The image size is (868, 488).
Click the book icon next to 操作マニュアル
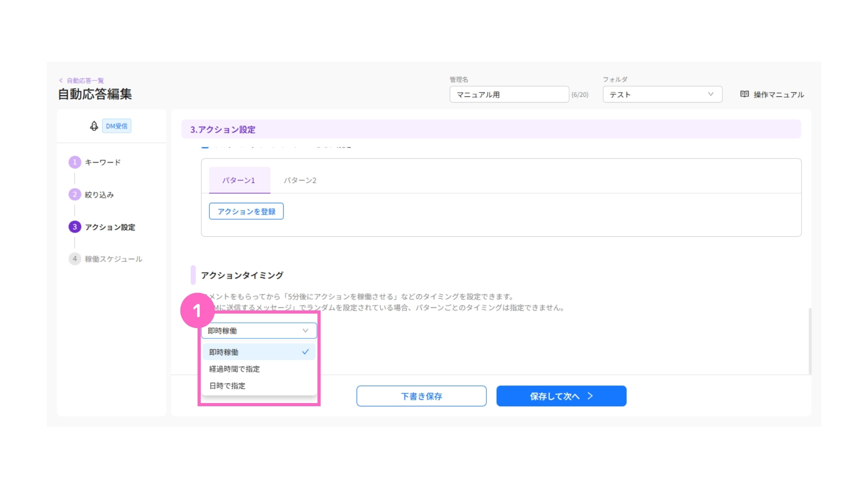pos(745,94)
